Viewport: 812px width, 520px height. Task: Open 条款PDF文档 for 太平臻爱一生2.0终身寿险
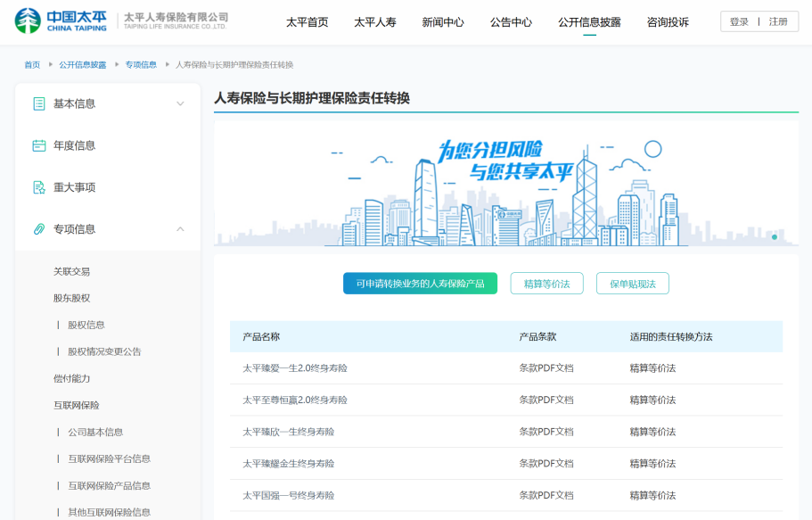point(545,367)
